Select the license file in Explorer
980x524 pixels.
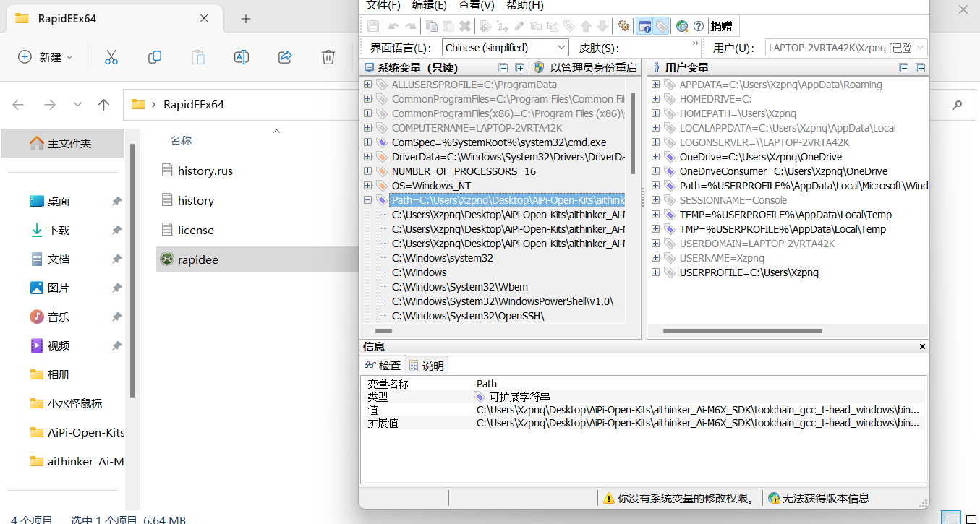pos(196,230)
